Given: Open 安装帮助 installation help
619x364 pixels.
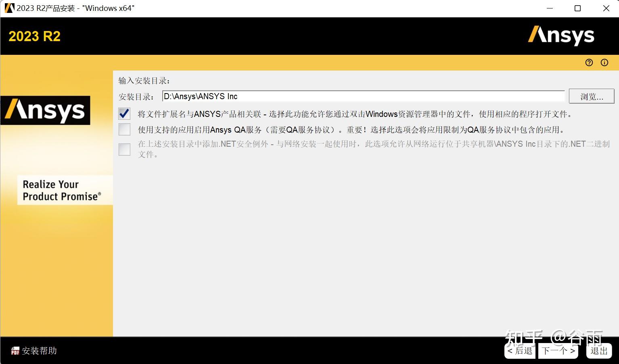Looking at the screenshot, I should (38, 351).
